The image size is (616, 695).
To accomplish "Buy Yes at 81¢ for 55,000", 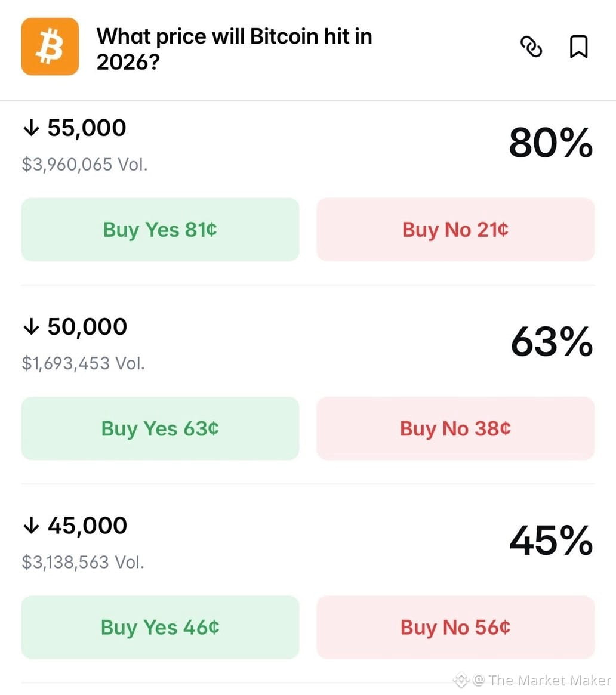I will (160, 230).
